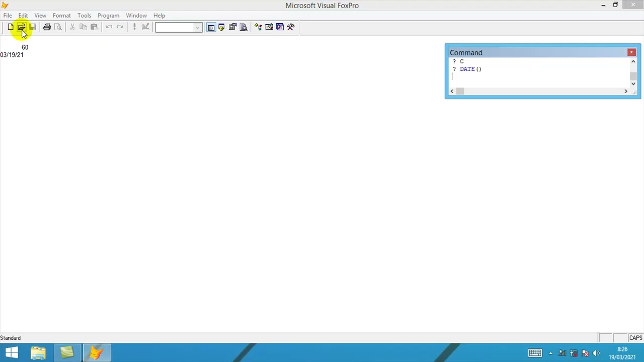This screenshot has width=644, height=362.
Task: Click the output value 60
Action: click(25, 47)
